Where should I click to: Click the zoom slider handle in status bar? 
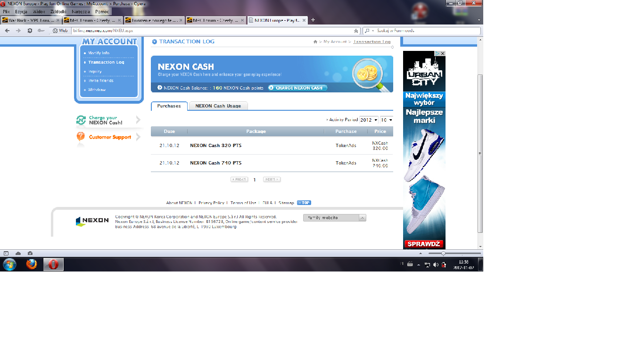click(443, 254)
